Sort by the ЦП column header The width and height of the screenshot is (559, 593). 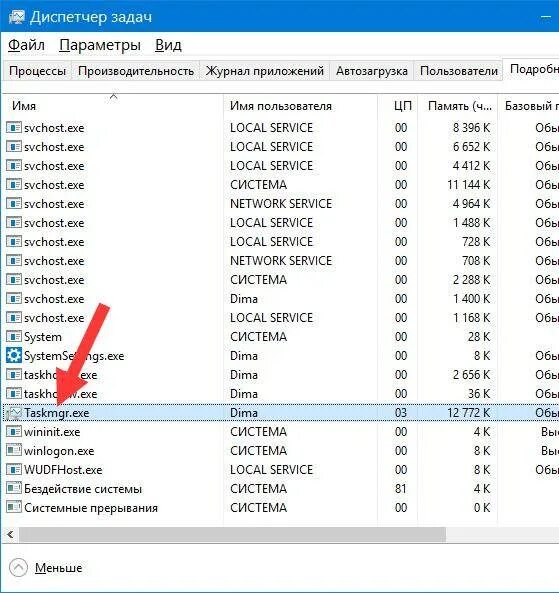pyautogui.click(x=398, y=106)
